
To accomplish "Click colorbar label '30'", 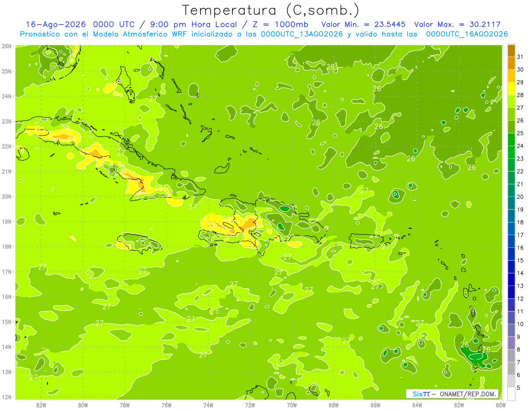I will (520, 70).
